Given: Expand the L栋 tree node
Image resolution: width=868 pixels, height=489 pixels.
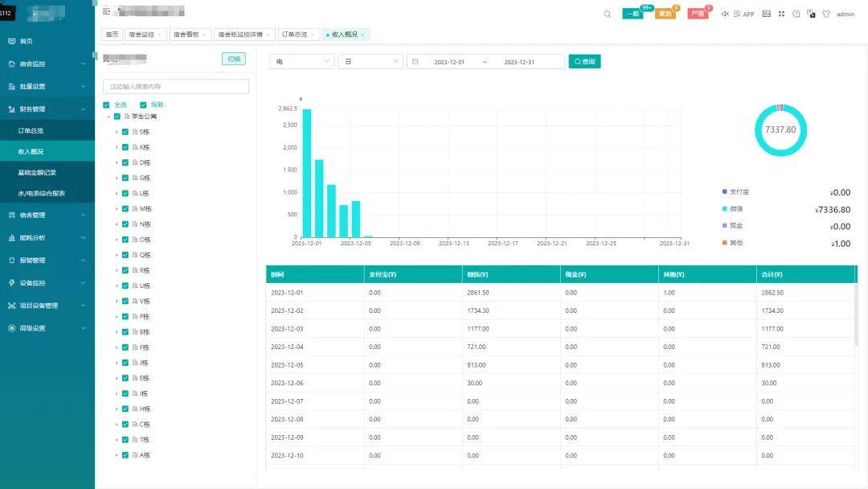Looking at the screenshot, I should 117,193.
